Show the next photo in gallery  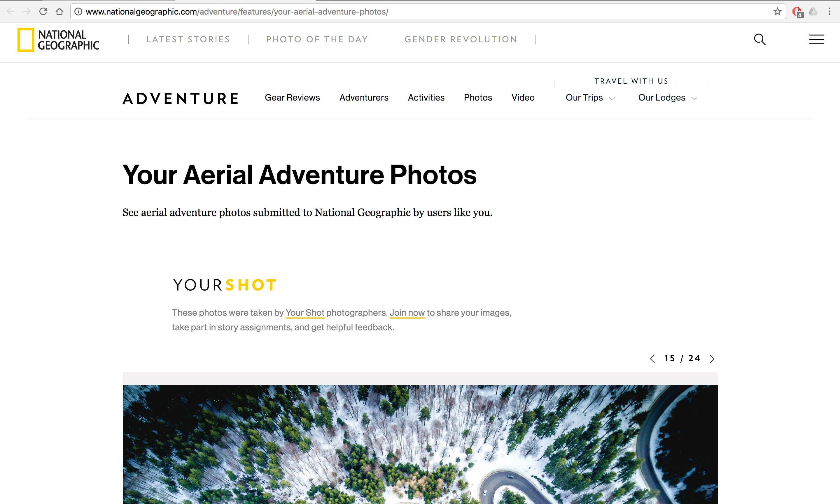pos(712,359)
